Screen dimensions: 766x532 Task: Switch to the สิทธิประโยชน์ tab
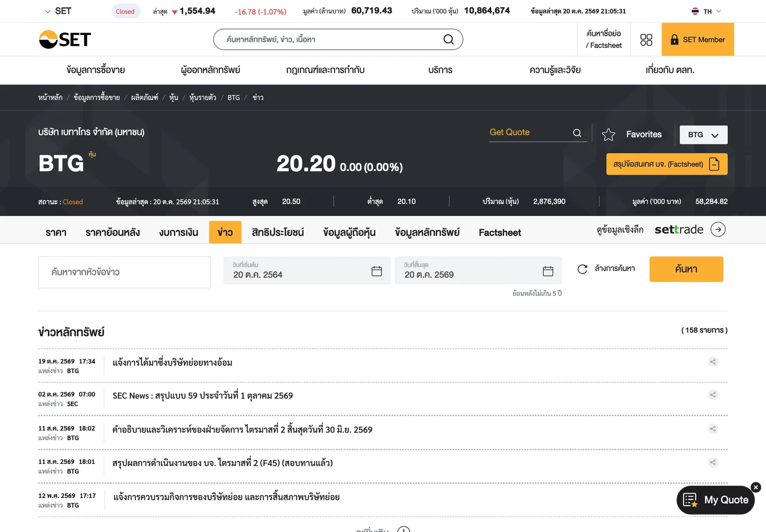278,232
